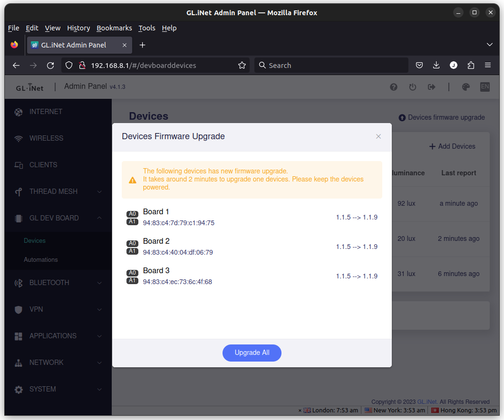Image resolution: width=504 pixels, height=420 pixels.
Task: Open the Edit menu
Action: pyautogui.click(x=32, y=28)
